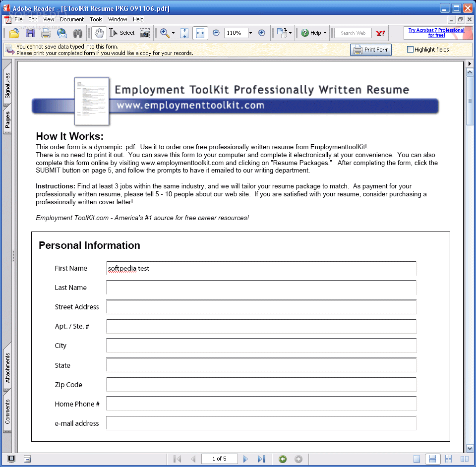The width and height of the screenshot is (476, 467).
Task: Click the Home Phone # field
Action: tap(261, 404)
